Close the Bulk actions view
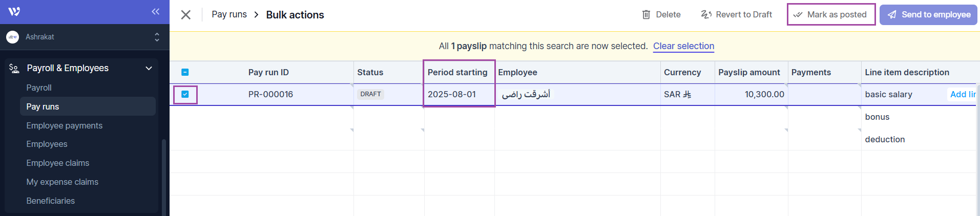Image resolution: width=980 pixels, height=216 pixels. tap(186, 15)
